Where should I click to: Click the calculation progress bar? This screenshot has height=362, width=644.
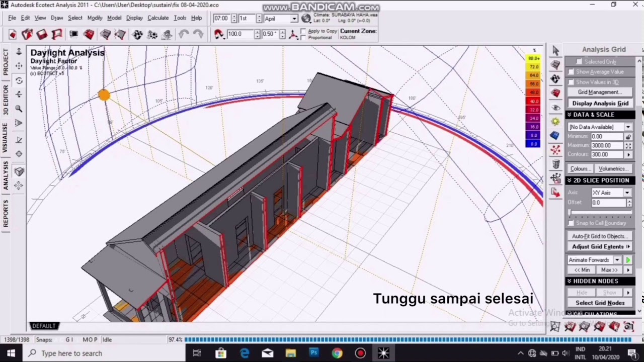tap(408, 340)
